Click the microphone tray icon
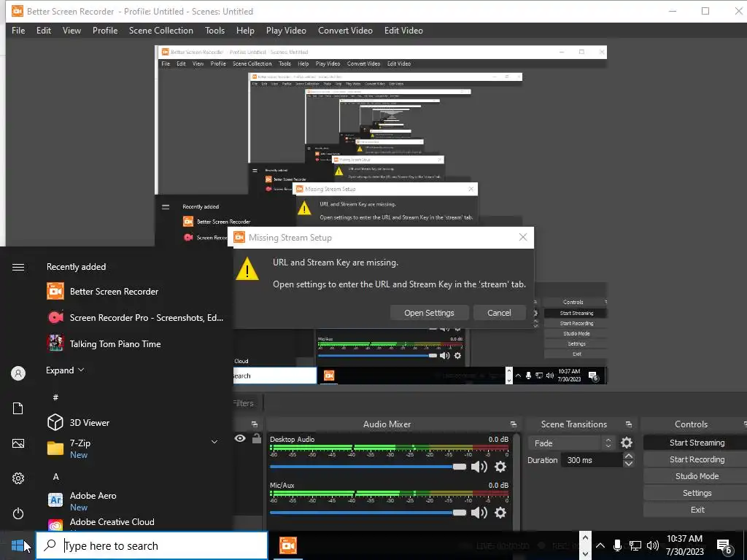 (617, 545)
